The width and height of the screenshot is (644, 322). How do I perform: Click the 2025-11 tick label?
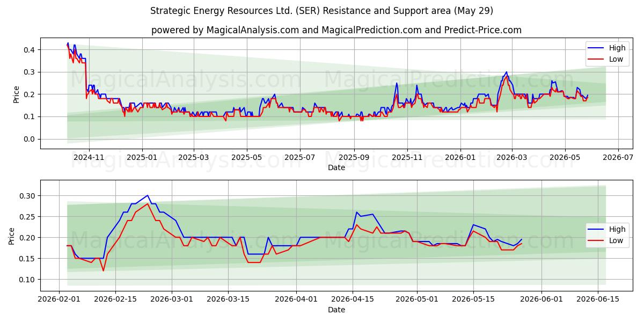coord(407,158)
